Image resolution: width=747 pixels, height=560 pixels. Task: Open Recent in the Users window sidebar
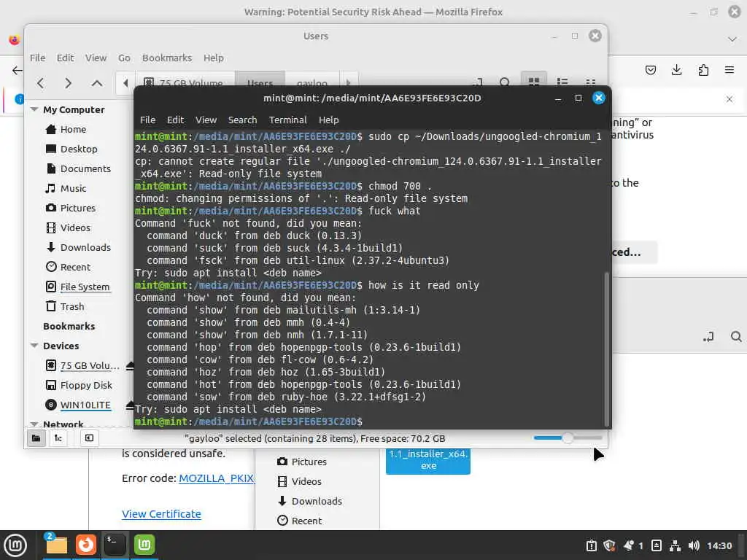(x=75, y=267)
